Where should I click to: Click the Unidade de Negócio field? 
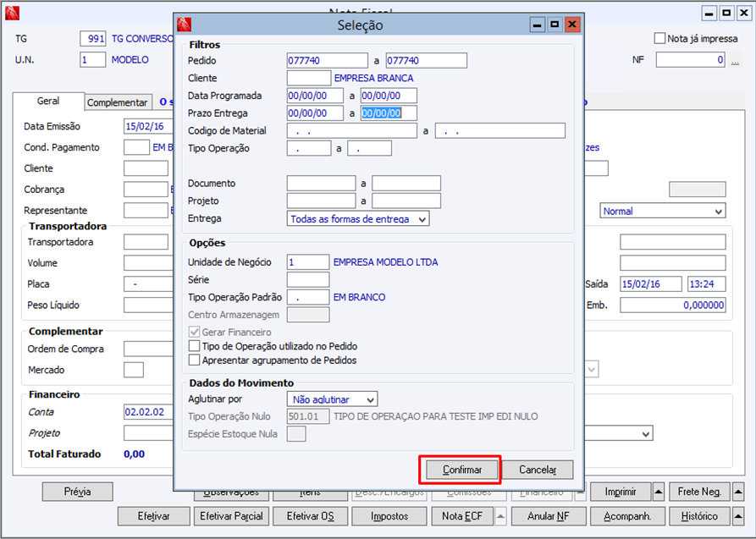click(x=308, y=262)
